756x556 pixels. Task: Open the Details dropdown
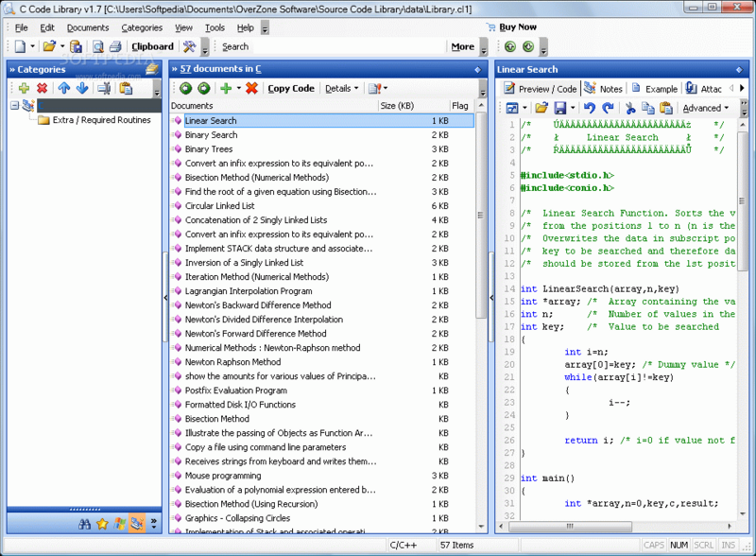(x=342, y=88)
